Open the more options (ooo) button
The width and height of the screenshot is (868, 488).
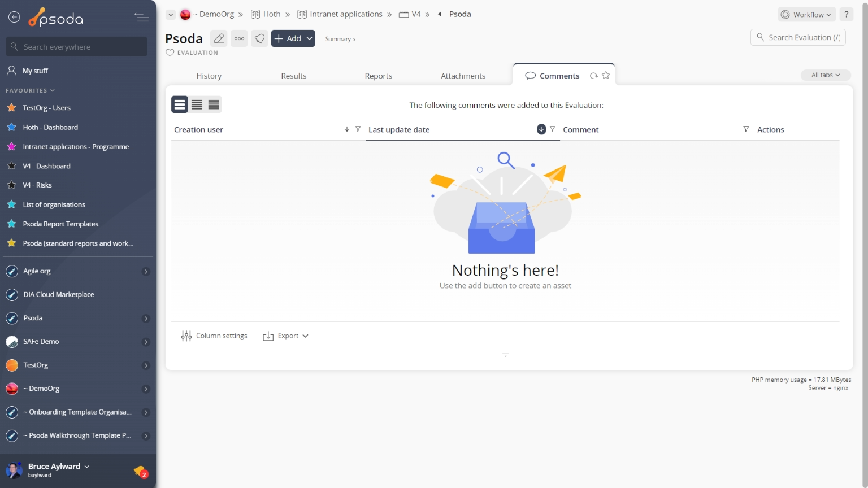click(239, 38)
